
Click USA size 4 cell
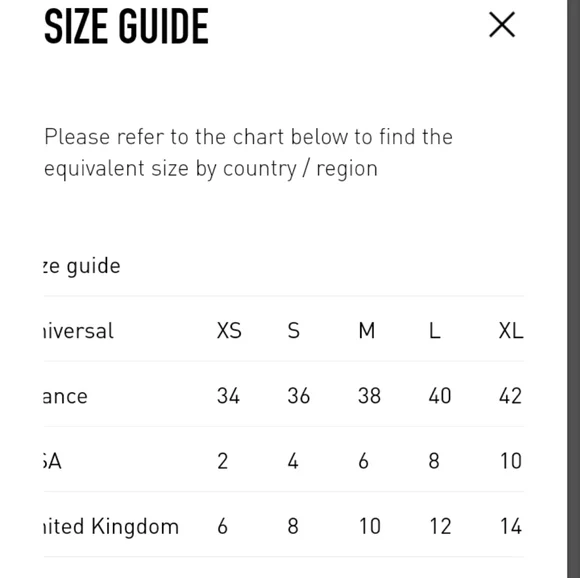coord(293,461)
